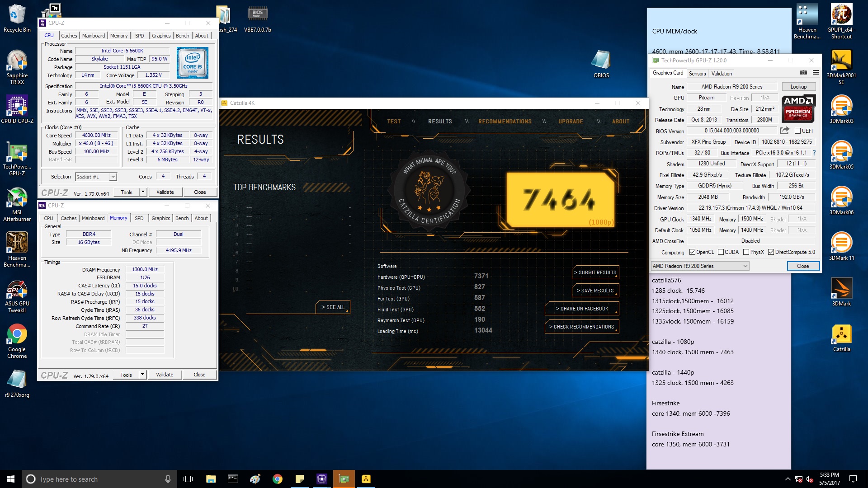Launch 3DMark06 desktop shortcut
Image resolution: width=868 pixels, height=488 pixels.
tap(841, 200)
